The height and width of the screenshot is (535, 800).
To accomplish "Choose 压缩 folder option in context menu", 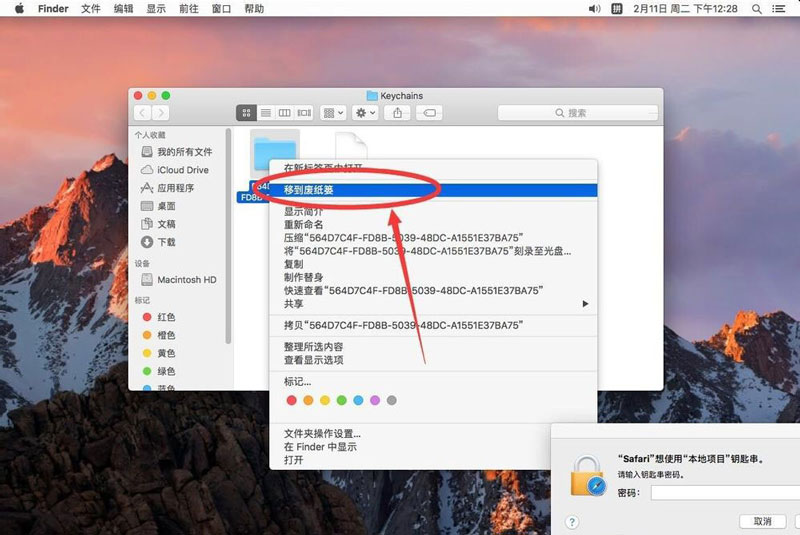I will [433, 238].
